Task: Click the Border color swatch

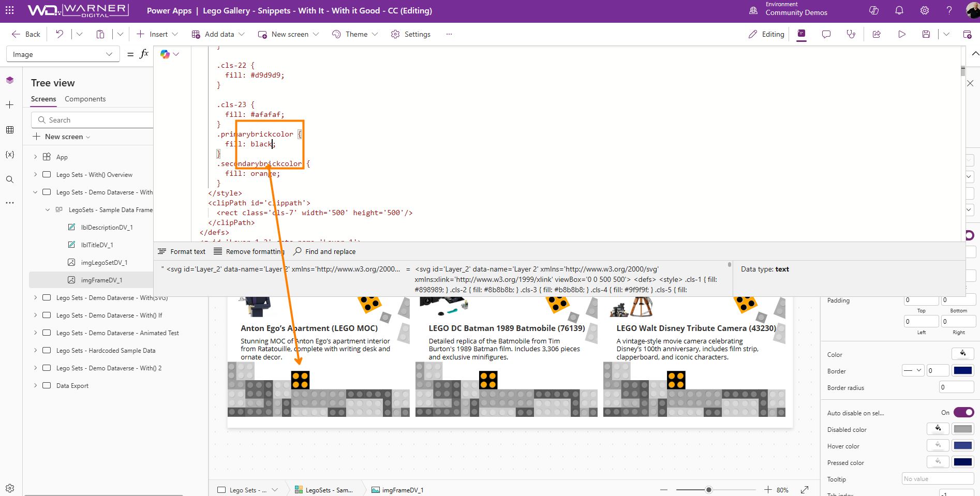Action: point(963,370)
